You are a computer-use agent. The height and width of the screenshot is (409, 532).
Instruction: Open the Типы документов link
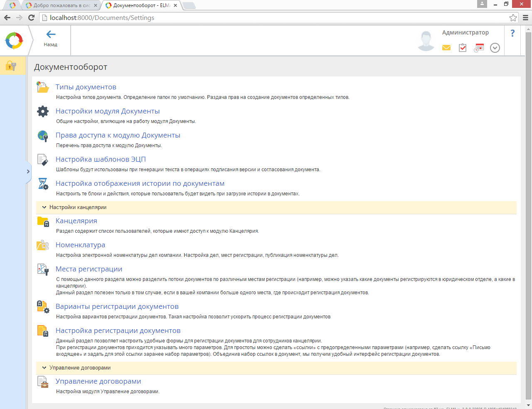tap(86, 87)
